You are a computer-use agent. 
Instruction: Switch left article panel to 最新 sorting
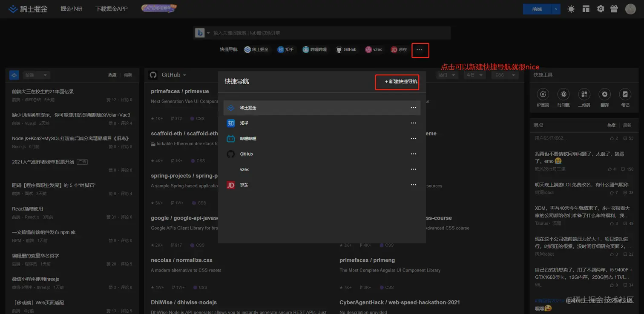tap(128, 75)
